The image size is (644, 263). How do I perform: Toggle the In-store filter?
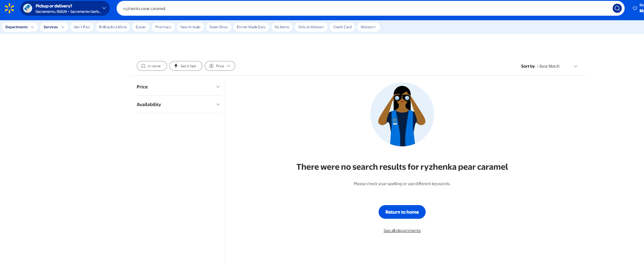152,66
